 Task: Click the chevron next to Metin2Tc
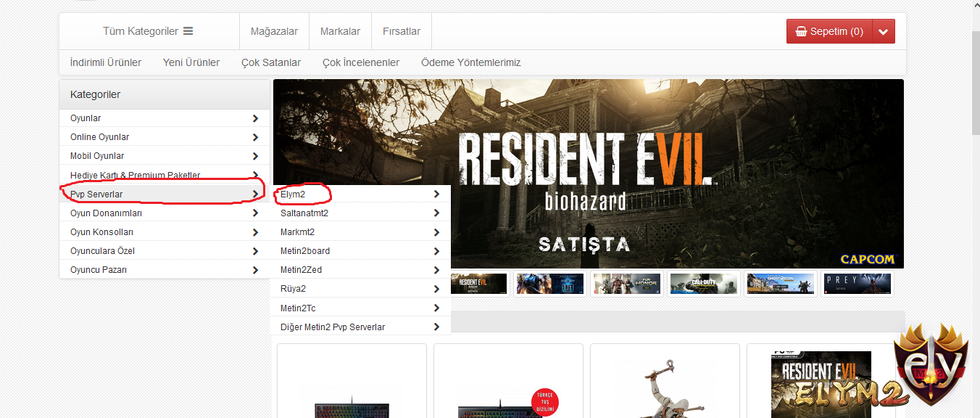click(436, 308)
